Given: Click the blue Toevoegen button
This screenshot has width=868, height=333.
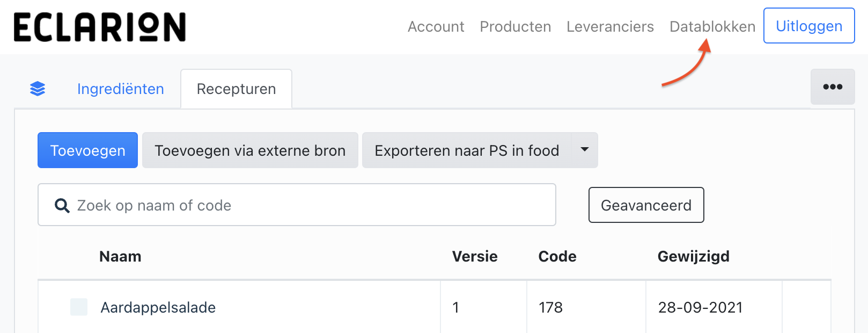Looking at the screenshot, I should point(87,150).
